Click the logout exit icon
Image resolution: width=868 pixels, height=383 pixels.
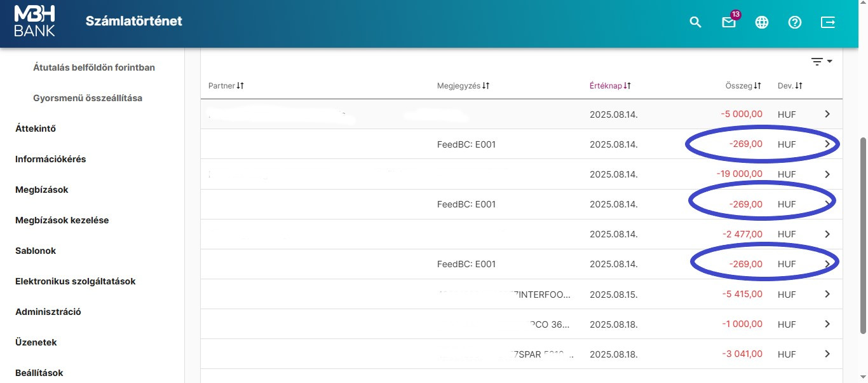[828, 22]
